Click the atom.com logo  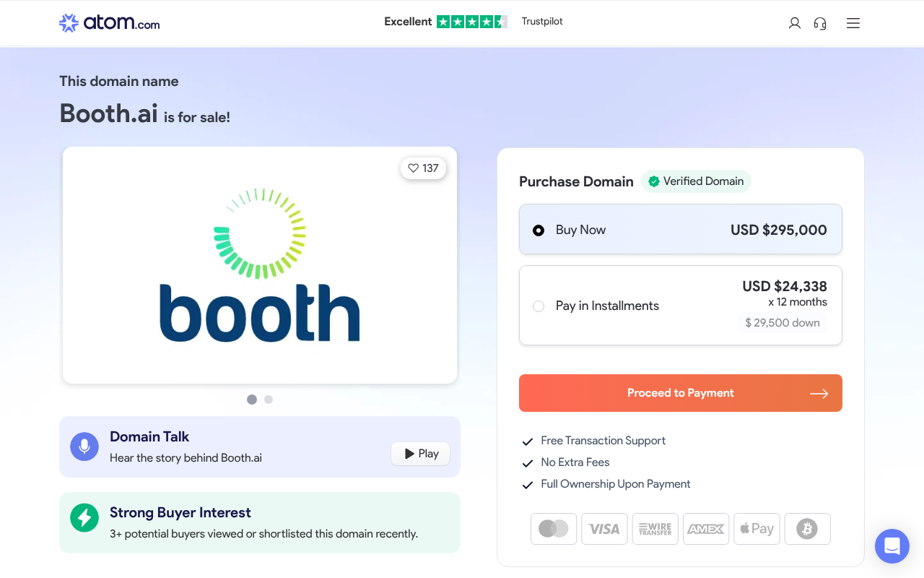tap(110, 23)
